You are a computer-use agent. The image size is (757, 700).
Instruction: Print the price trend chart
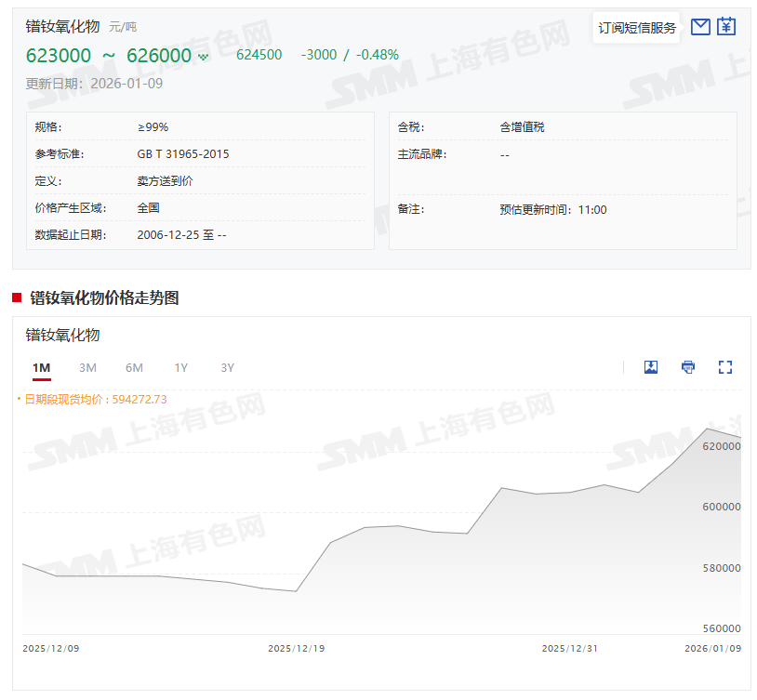point(688,367)
